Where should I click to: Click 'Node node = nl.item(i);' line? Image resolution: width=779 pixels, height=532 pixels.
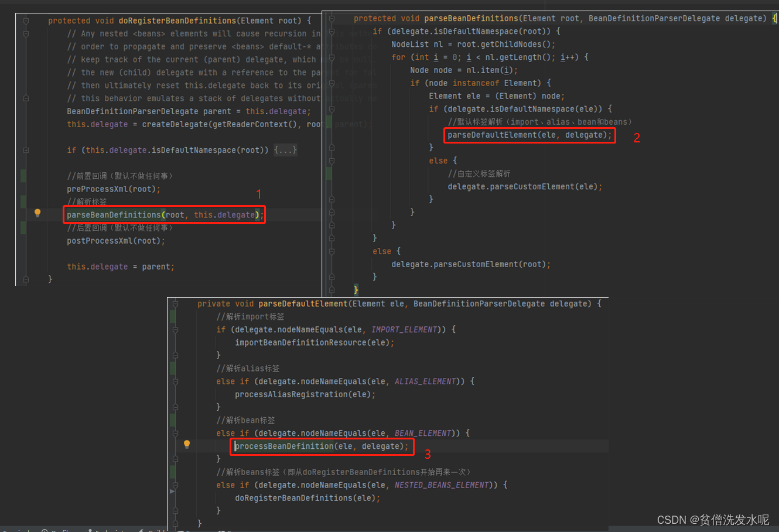coord(464,70)
